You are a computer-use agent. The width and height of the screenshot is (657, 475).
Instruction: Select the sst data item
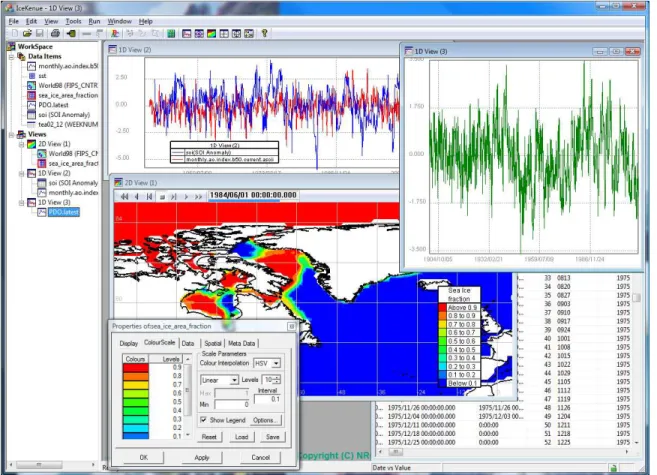[42, 76]
